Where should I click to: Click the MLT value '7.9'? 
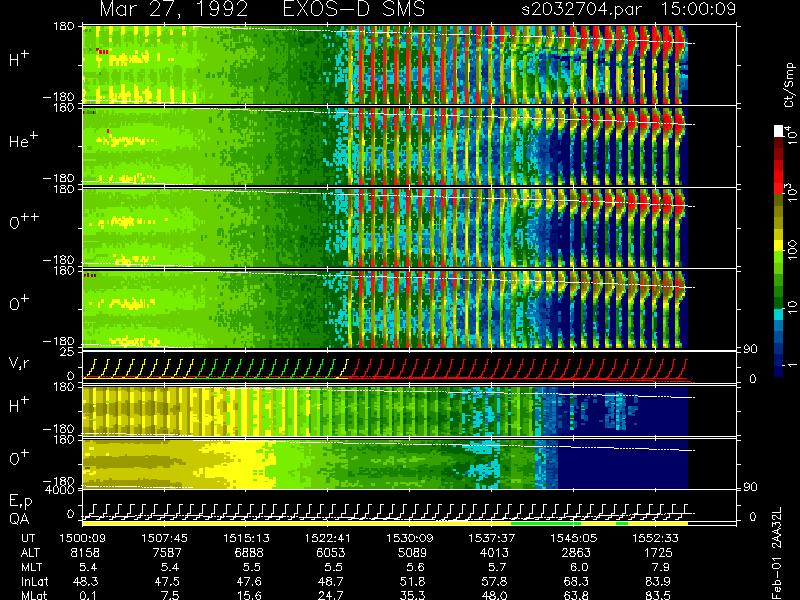[661, 567]
